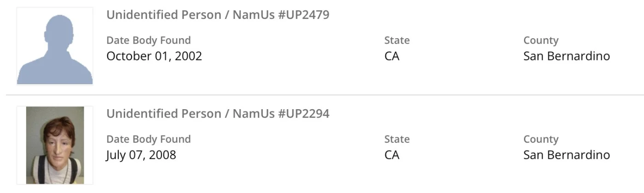Image resolution: width=644 pixels, height=193 pixels.
Task: Click the slash separator in the UP2294 title
Action: pyautogui.click(x=226, y=114)
